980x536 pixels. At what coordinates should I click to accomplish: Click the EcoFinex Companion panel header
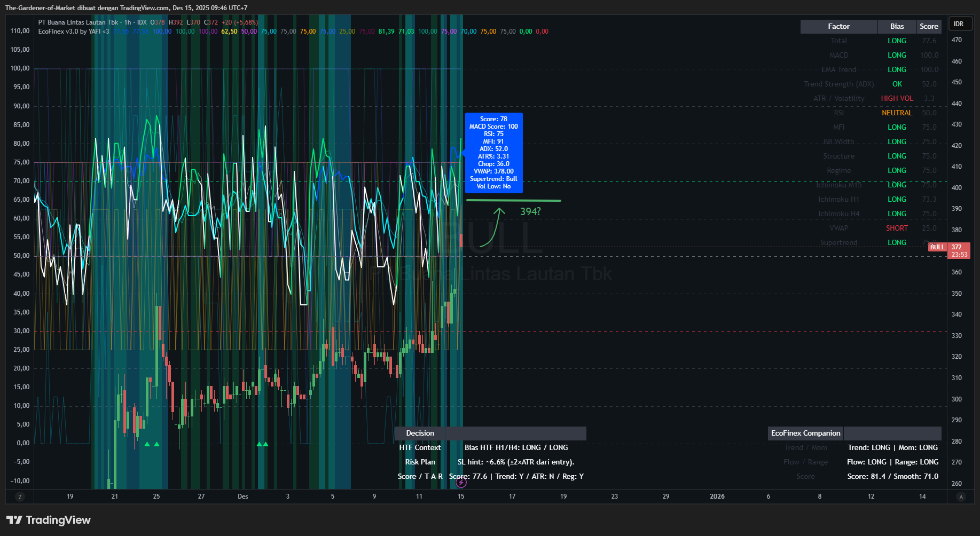805,433
